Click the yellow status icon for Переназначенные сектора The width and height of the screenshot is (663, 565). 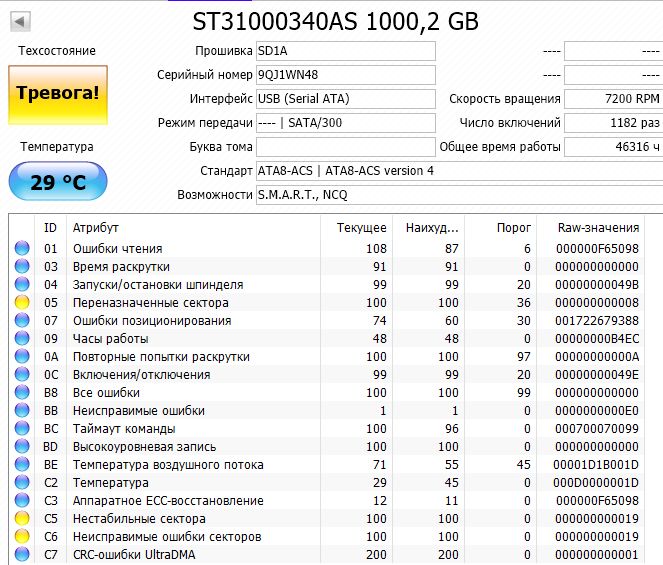(22, 303)
